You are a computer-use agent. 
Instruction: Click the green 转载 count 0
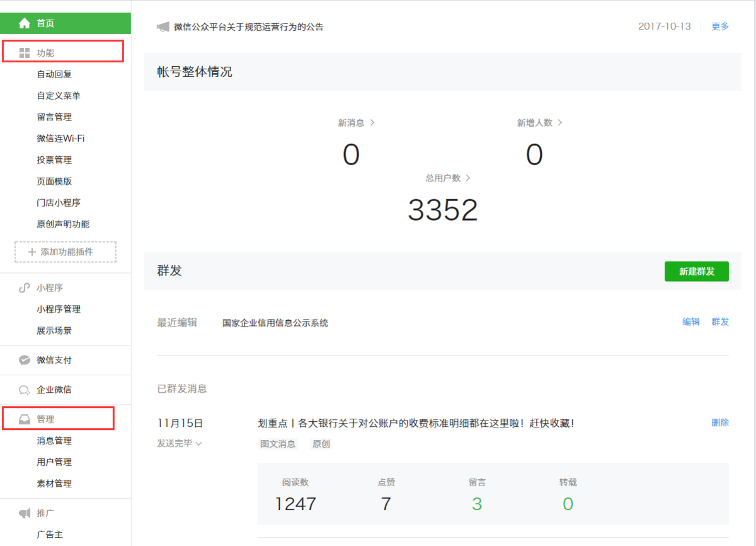568,504
